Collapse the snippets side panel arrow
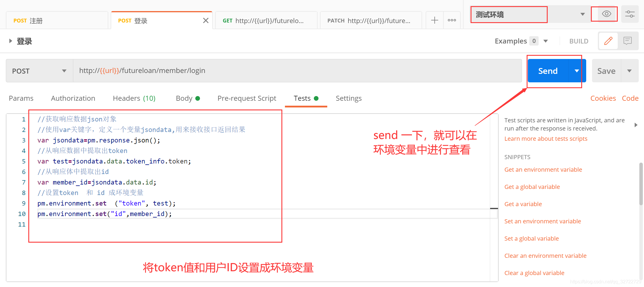 (636, 125)
